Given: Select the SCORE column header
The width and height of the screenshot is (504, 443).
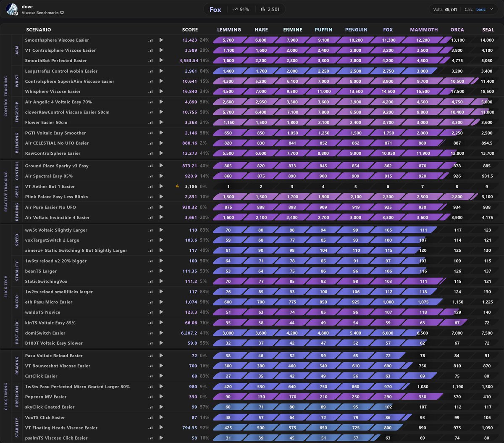Looking at the screenshot, I should pyautogui.click(x=190, y=30).
